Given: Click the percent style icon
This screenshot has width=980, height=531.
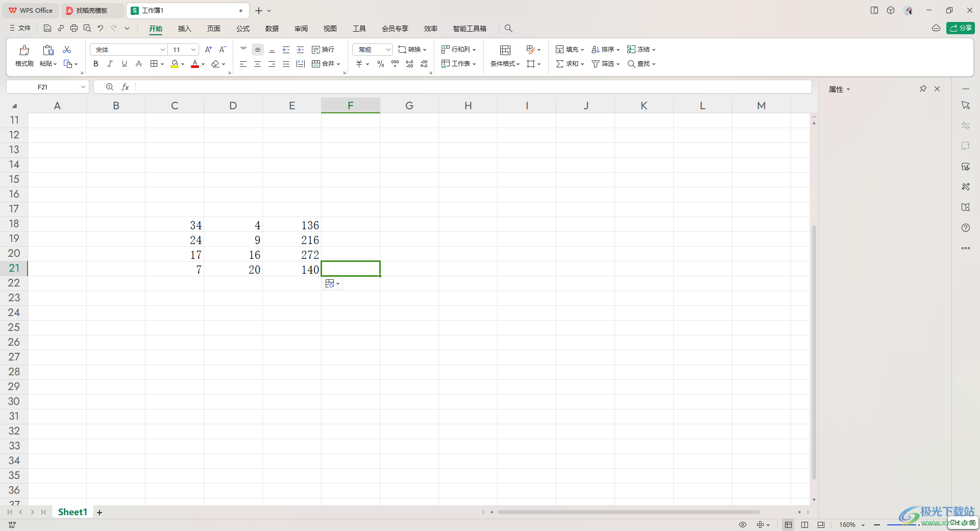Looking at the screenshot, I should click(380, 64).
